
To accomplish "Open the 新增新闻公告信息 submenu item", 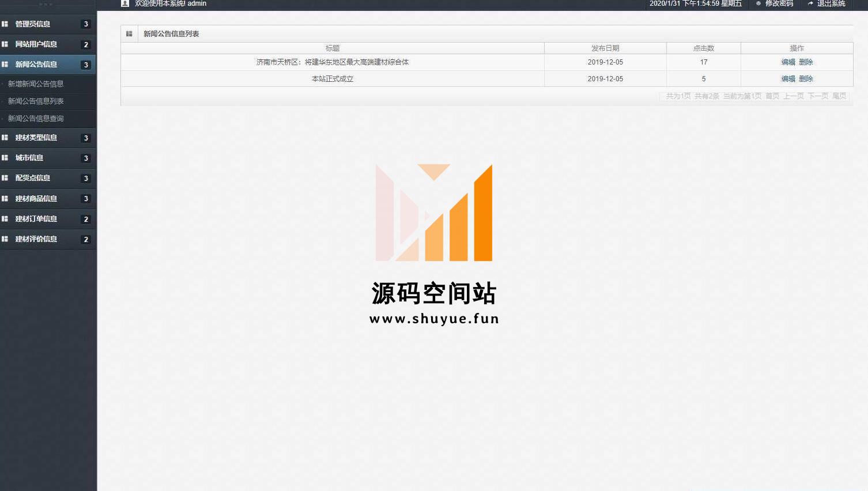I will 36,84.
